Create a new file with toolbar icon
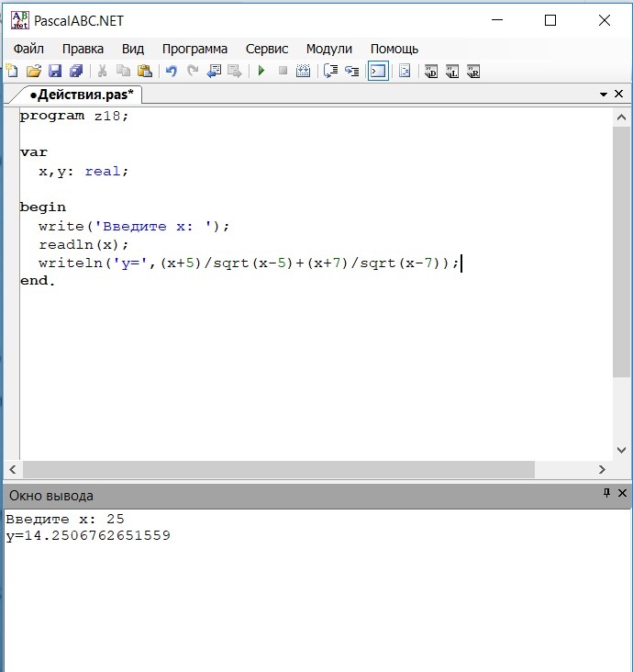Viewport: 633px width, 672px height. [x=12, y=71]
